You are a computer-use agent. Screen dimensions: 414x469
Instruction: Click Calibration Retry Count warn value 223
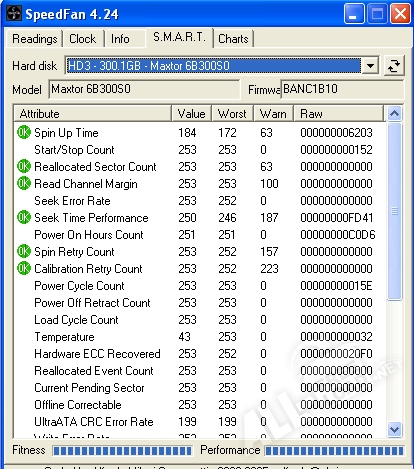(269, 268)
